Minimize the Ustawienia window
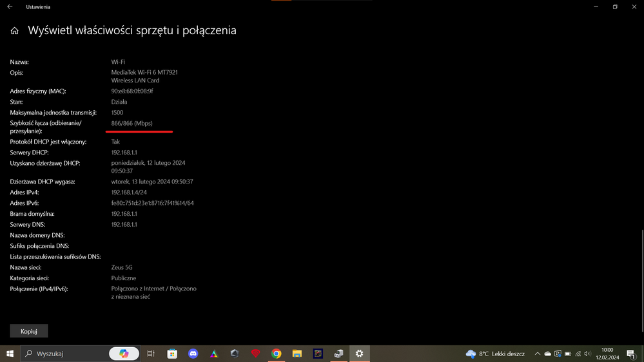This screenshot has width=644, height=362. [596, 6]
